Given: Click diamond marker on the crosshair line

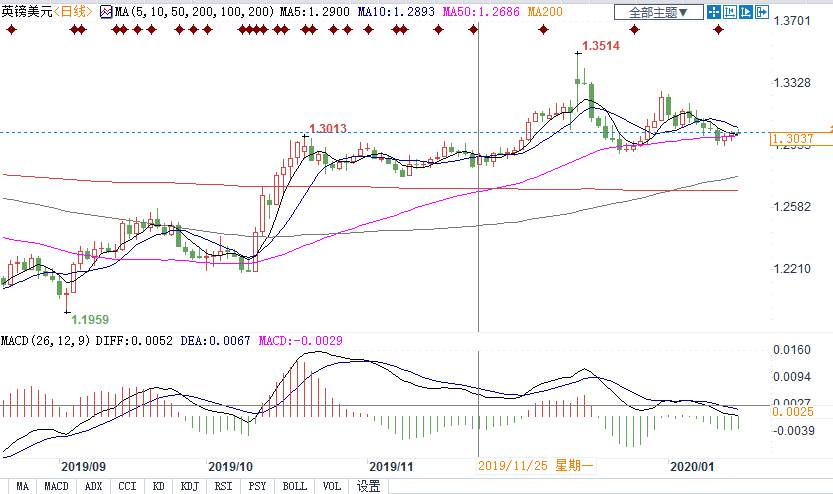Looking at the screenshot, I should click(473, 30).
